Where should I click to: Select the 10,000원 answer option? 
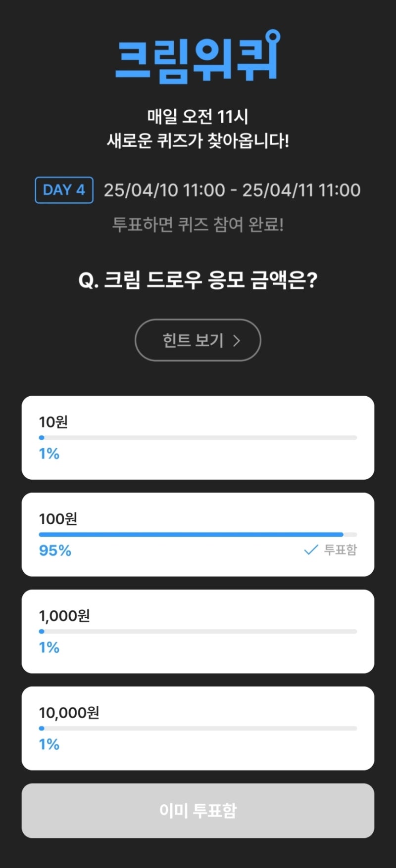198,729
